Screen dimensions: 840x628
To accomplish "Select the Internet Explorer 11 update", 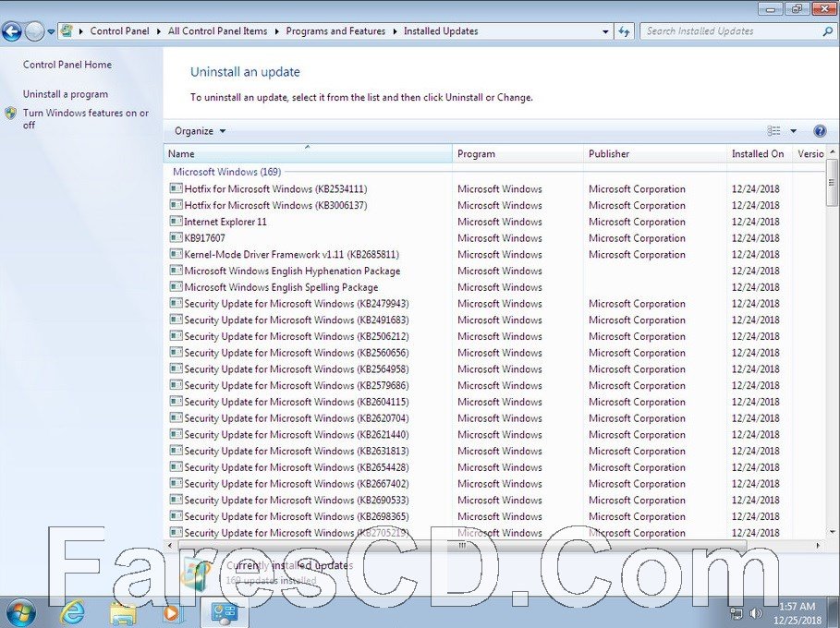I will pos(496,222).
